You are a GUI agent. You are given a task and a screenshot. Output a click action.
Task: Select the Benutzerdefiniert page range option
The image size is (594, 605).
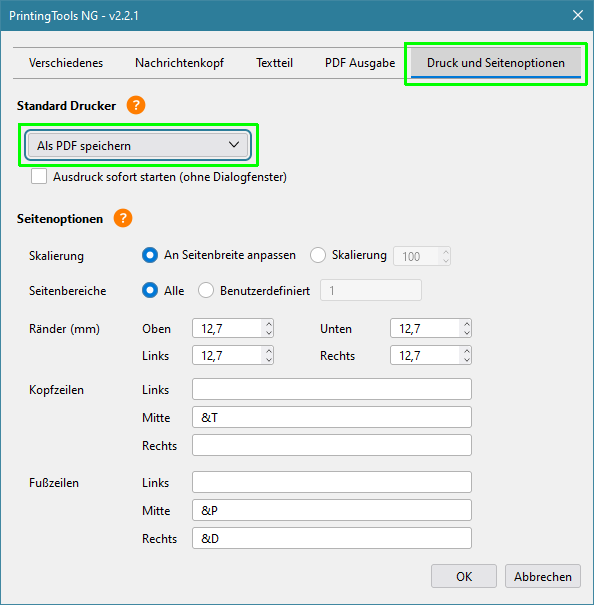(x=206, y=290)
